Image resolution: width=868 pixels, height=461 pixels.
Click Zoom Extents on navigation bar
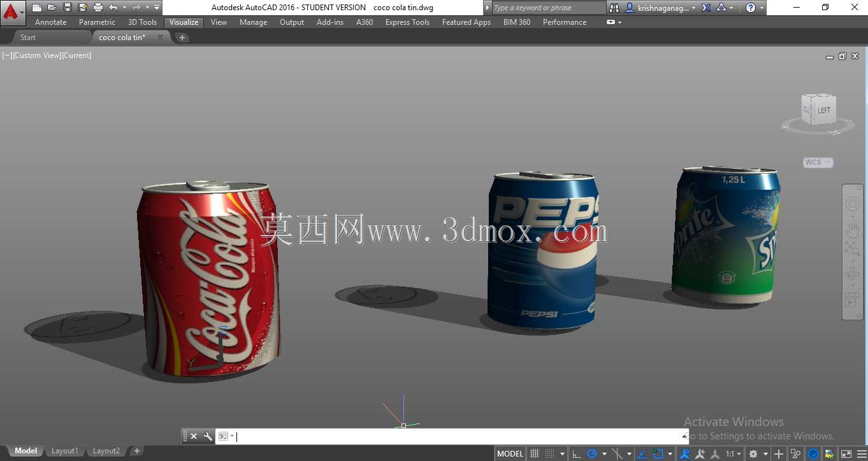point(853,248)
